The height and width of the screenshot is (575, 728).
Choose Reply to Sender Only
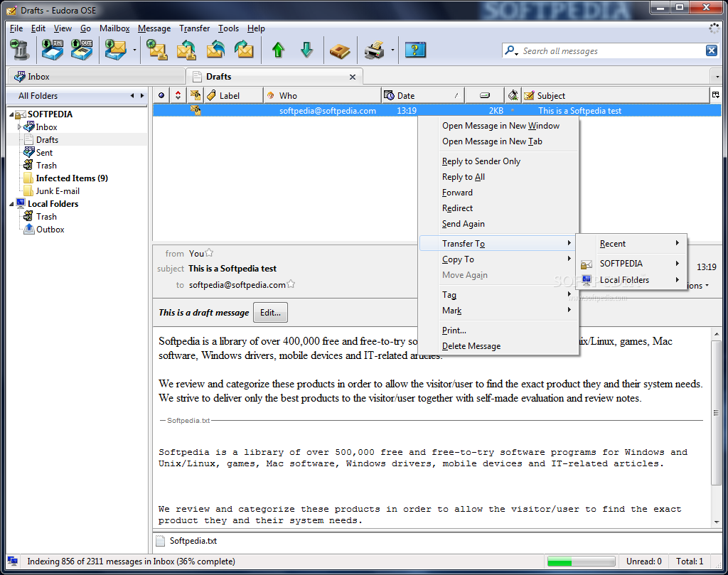coord(481,161)
